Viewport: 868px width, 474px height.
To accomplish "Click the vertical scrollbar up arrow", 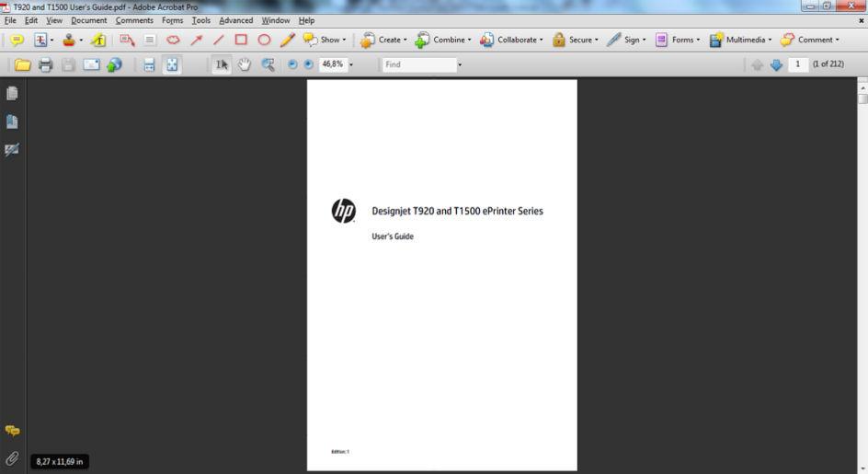I will coord(862,88).
